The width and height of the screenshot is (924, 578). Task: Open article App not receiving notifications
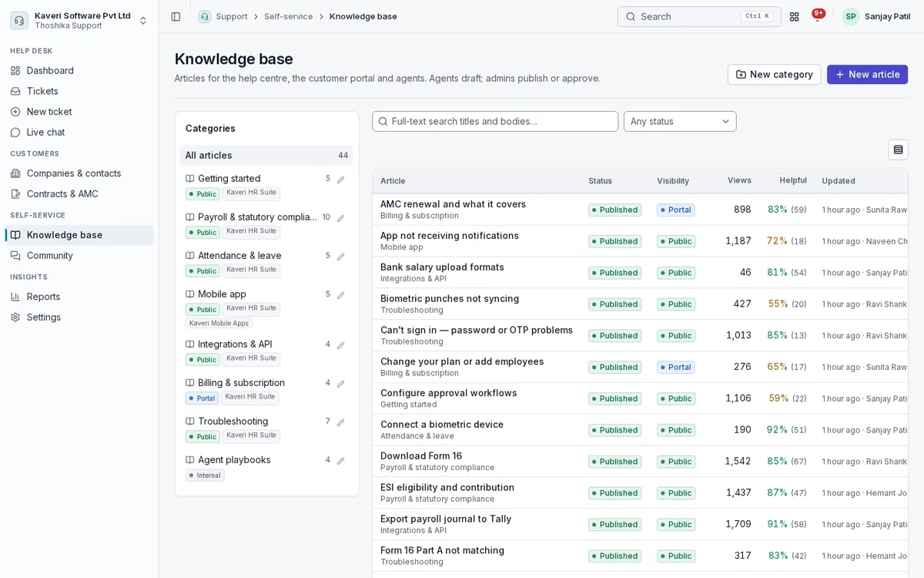click(x=450, y=236)
